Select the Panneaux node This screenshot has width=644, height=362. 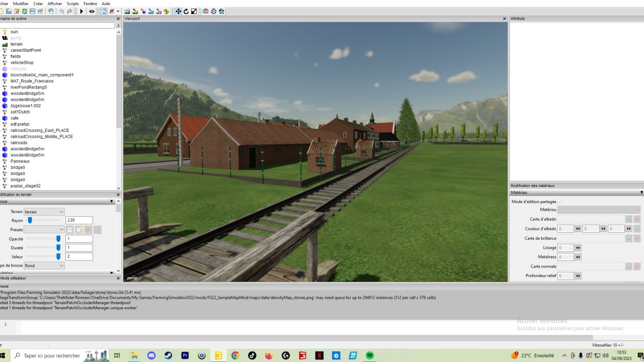(x=20, y=161)
